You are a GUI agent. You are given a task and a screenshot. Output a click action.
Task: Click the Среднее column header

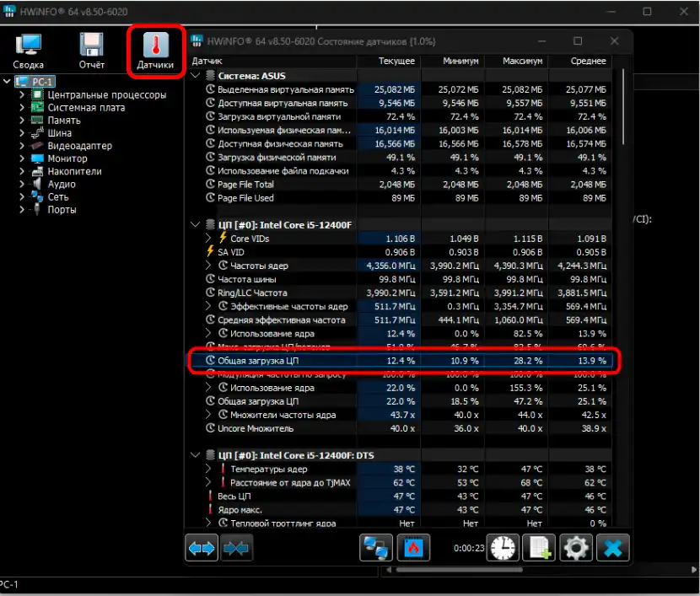(x=580, y=61)
